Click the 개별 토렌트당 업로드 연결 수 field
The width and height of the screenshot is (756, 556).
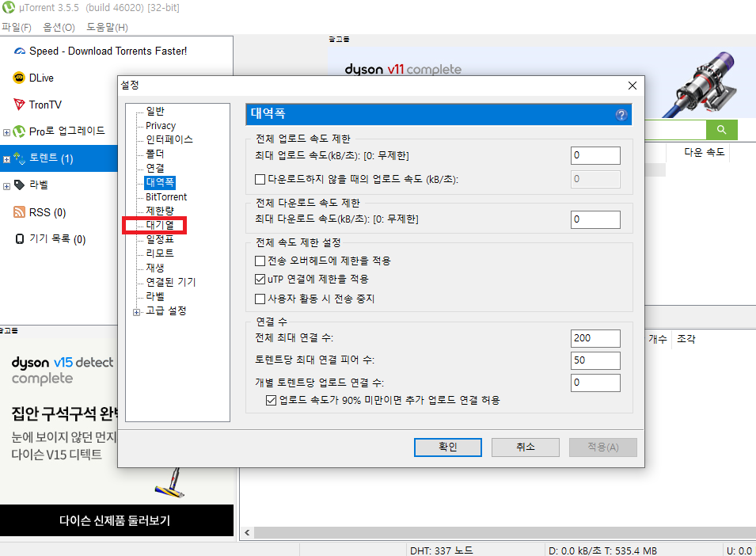tap(595, 383)
